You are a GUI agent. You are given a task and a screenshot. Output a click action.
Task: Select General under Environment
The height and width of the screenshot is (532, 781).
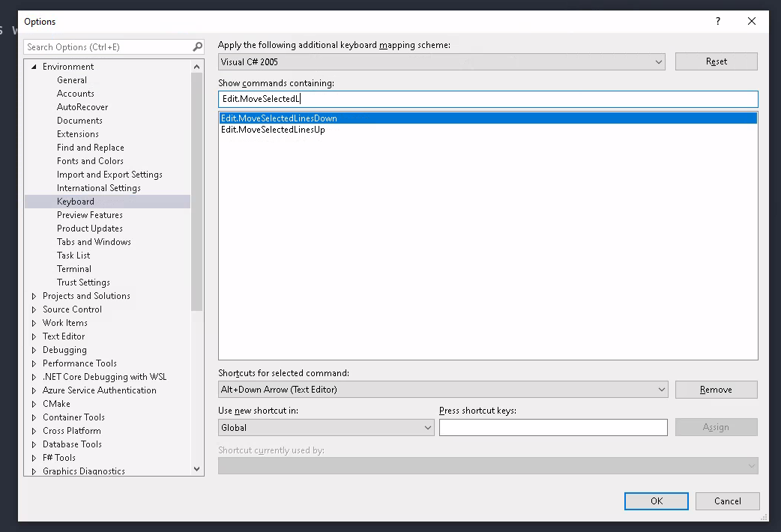tap(72, 79)
